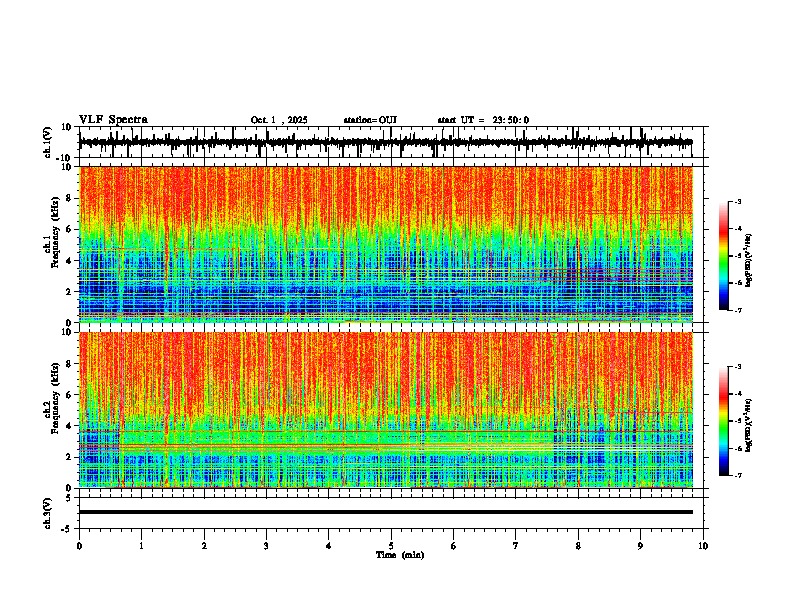Click time axis tick label "3"
This screenshot has width=792, height=612.
click(266, 546)
